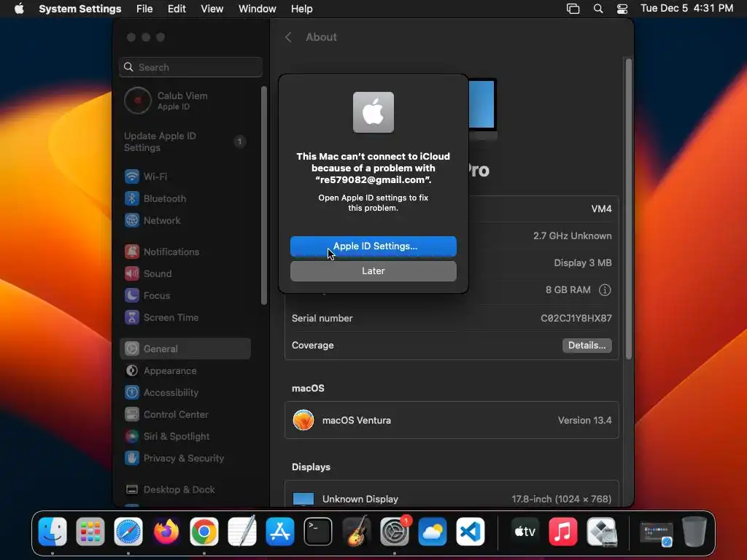The width and height of the screenshot is (747, 560).
Task: Open the Trash in the Dock
Action: pos(694,532)
